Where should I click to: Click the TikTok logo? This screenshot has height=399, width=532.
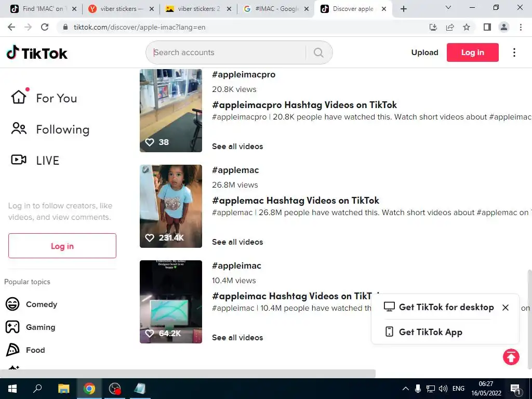click(37, 52)
